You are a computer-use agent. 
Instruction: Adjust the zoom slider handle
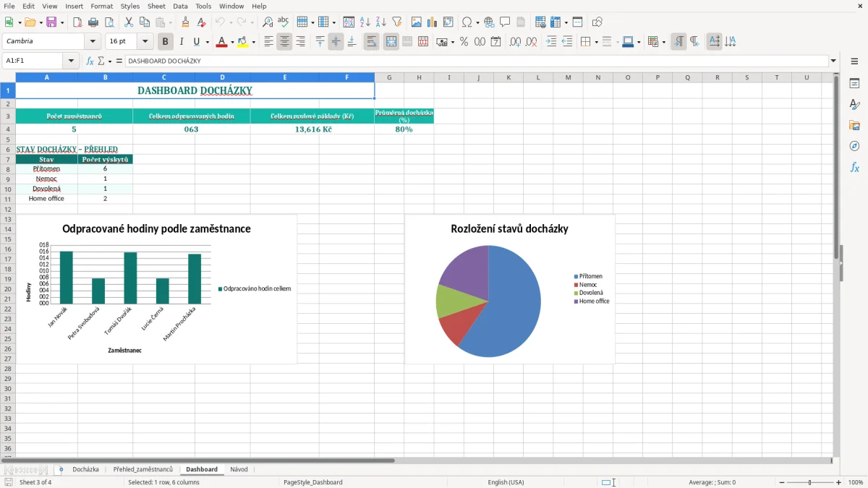click(810, 482)
